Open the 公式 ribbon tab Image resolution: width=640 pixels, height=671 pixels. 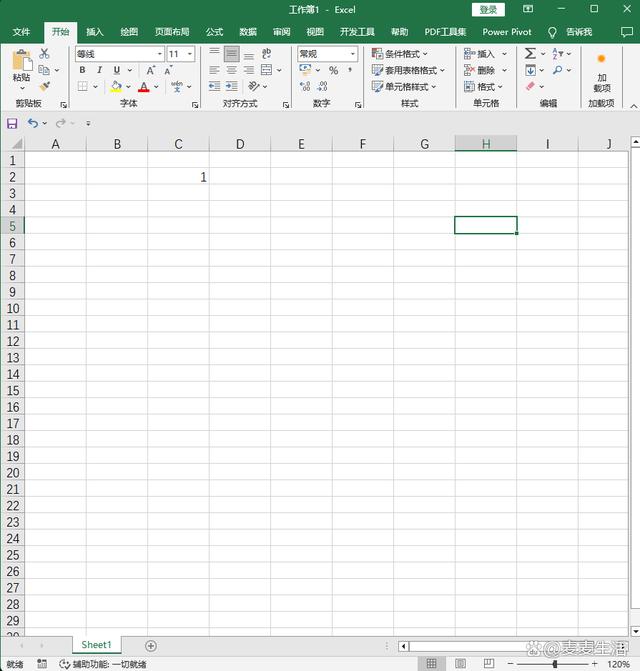(x=214, y=32)
